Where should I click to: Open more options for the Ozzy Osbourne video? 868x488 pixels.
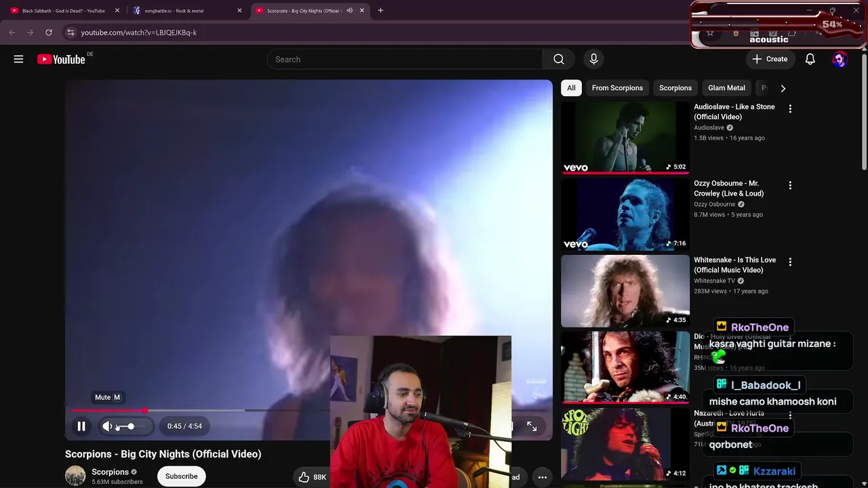[790, 185]
